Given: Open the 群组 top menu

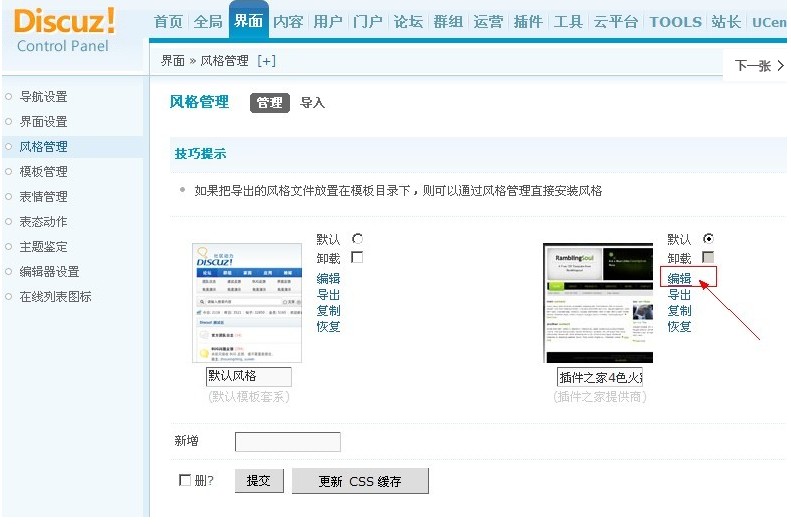Looking at the screenshot, I should pyautogui.click(x=448, y=22).
